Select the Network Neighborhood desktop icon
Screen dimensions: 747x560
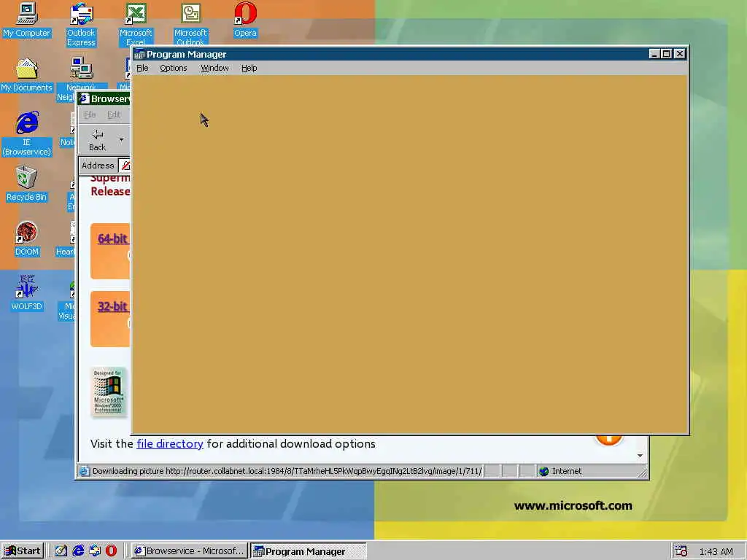(81, 79)
